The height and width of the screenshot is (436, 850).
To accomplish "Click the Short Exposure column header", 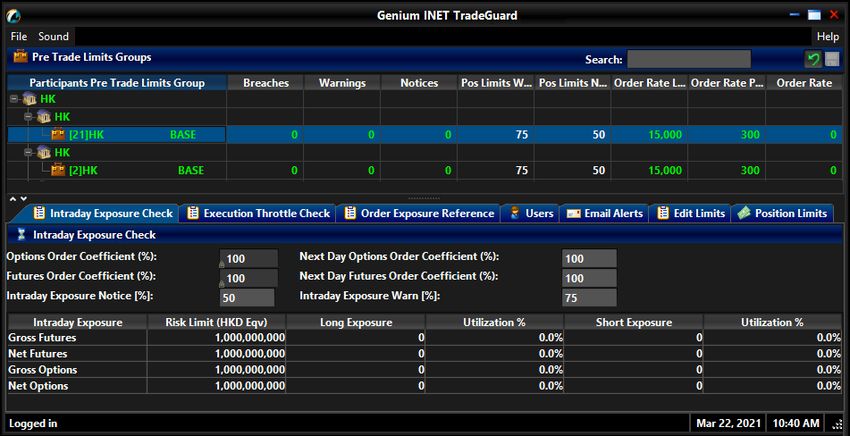I will [634, 322].
